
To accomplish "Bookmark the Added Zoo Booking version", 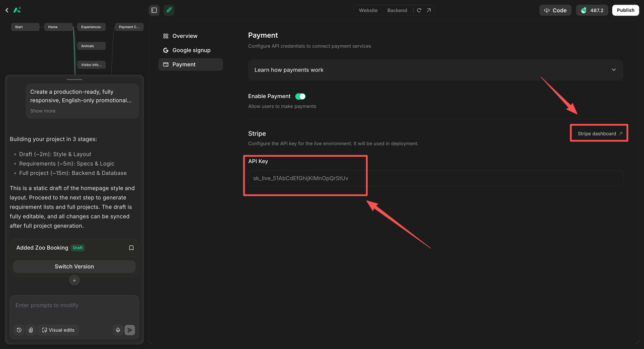I will [x=131, y=248].
